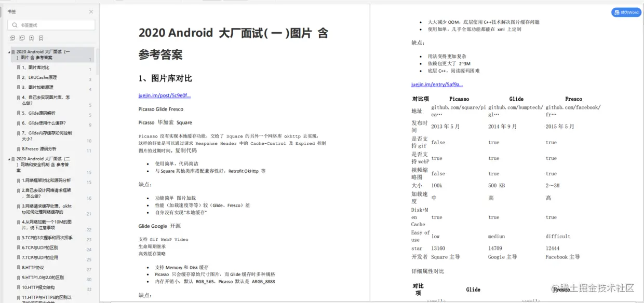Click the bookmark icon beside 8.HTTP协议
644x303 pixels.
tap(19, 268)
